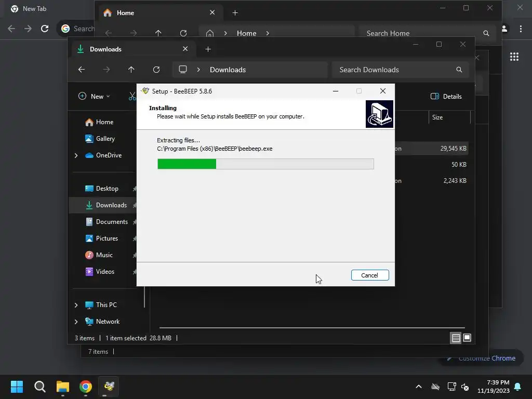Go back in Chrome
Image resolution: width=532 pixels, height=399 pixels.
(11, 29)
